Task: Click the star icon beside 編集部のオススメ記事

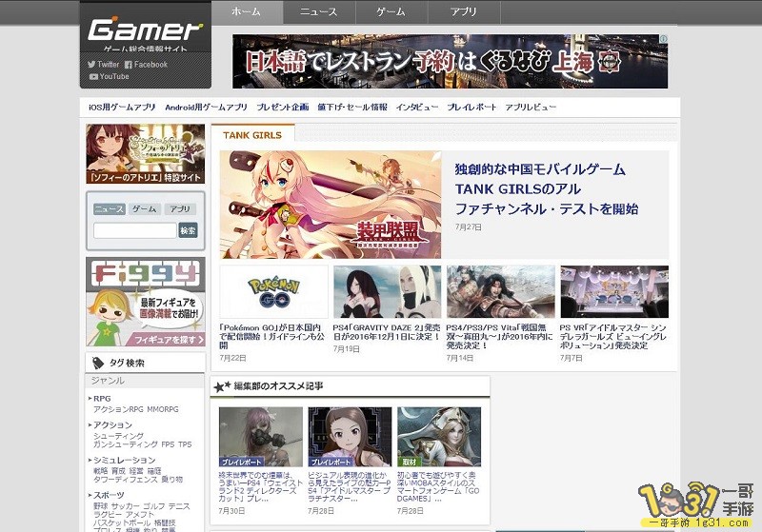Action: click(x=222, y=386)
